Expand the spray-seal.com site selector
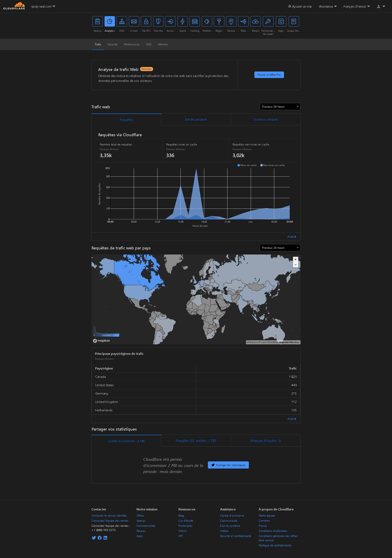This screenshot has width=392, height=558. [43, 6]
